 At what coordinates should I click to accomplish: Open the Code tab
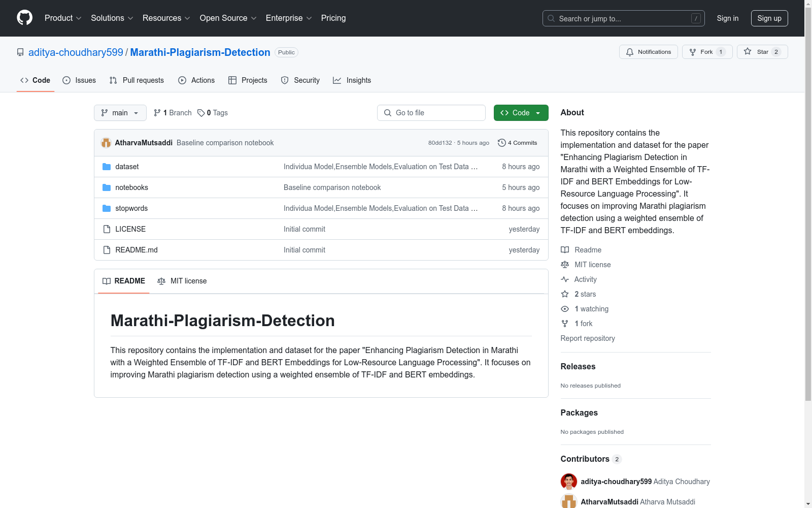coord(35,80)
